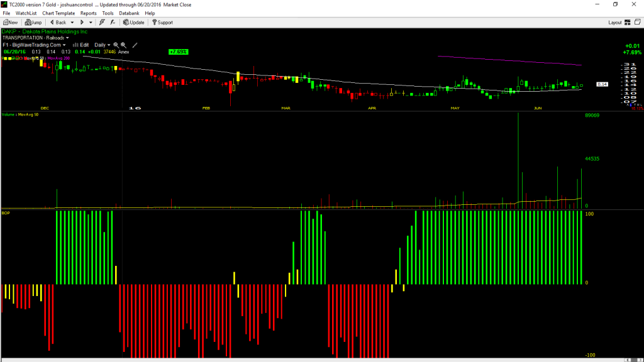Open the WatchList menu
The width and height of the screenshot is (644, 362).
pos(26,13)
